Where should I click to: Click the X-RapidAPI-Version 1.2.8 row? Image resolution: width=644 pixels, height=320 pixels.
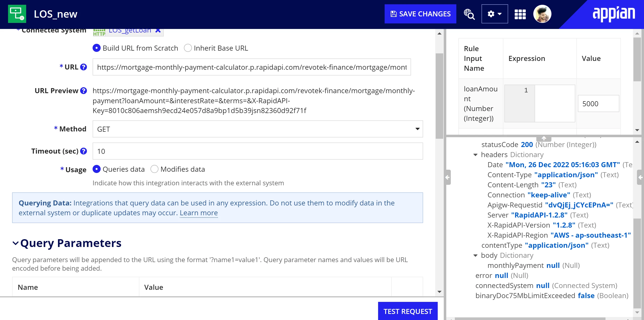point(542,225)
